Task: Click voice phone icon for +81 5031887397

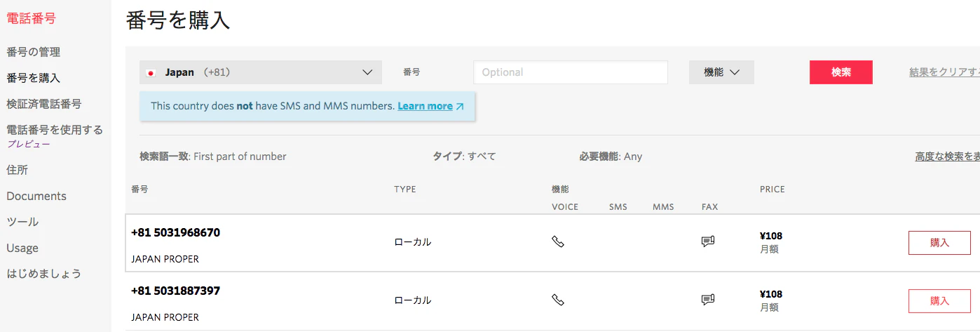Action: [558, 300]
